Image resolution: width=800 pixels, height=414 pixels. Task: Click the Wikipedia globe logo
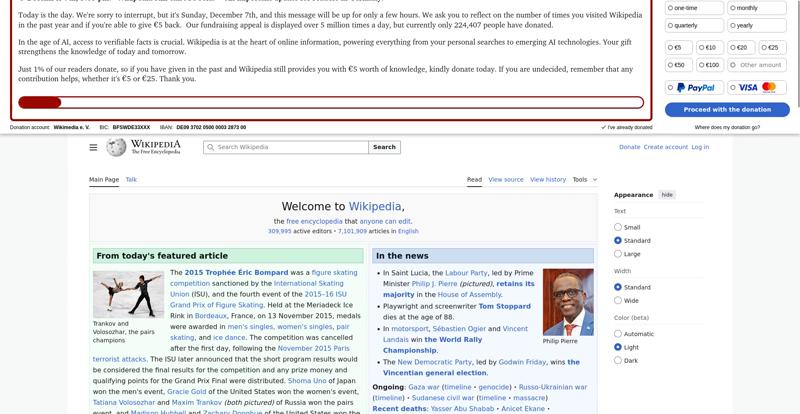pyautogui.click(x=116, y=147)
